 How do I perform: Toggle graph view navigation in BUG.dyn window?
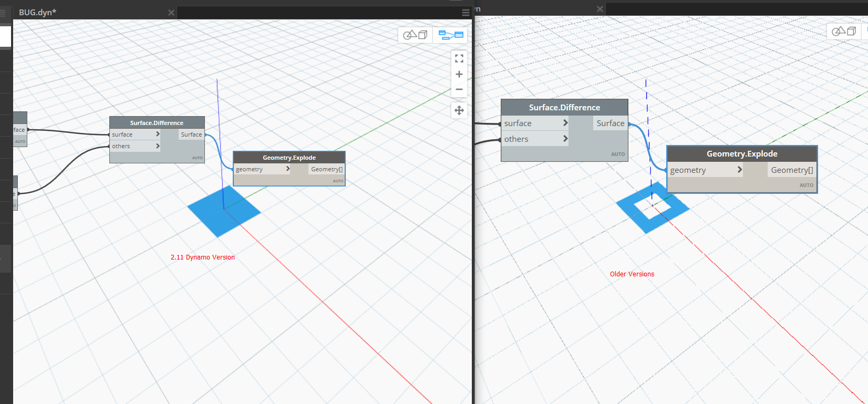[451, 35]
